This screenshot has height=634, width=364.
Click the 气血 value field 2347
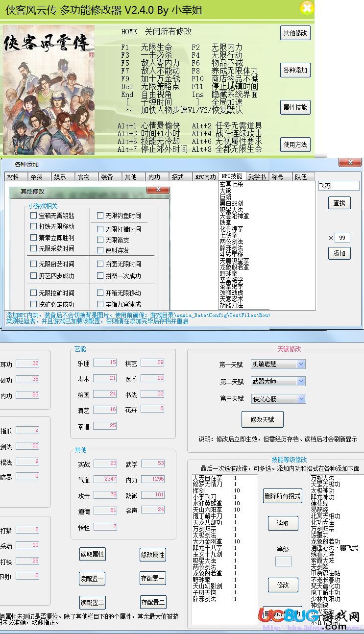coord(105,479)
